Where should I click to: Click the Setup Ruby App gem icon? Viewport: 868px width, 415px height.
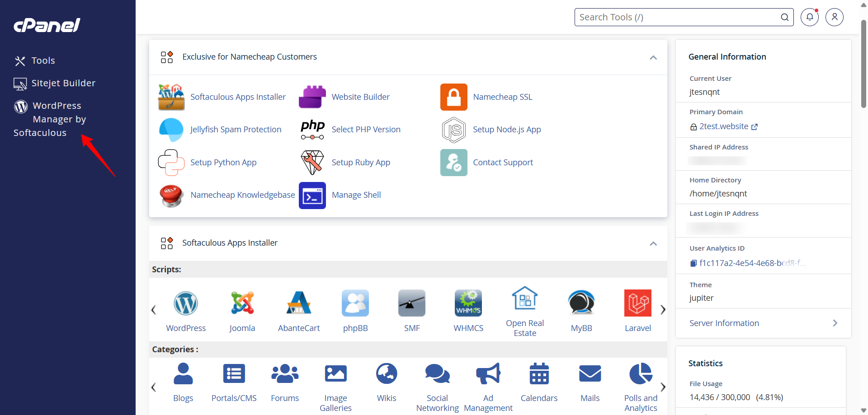coord(312,163)
